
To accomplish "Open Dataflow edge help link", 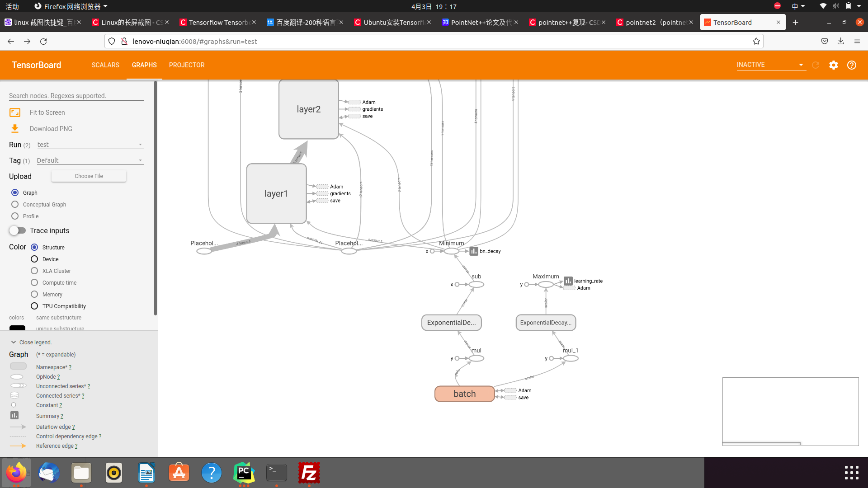I will click(x=73, y=427).
